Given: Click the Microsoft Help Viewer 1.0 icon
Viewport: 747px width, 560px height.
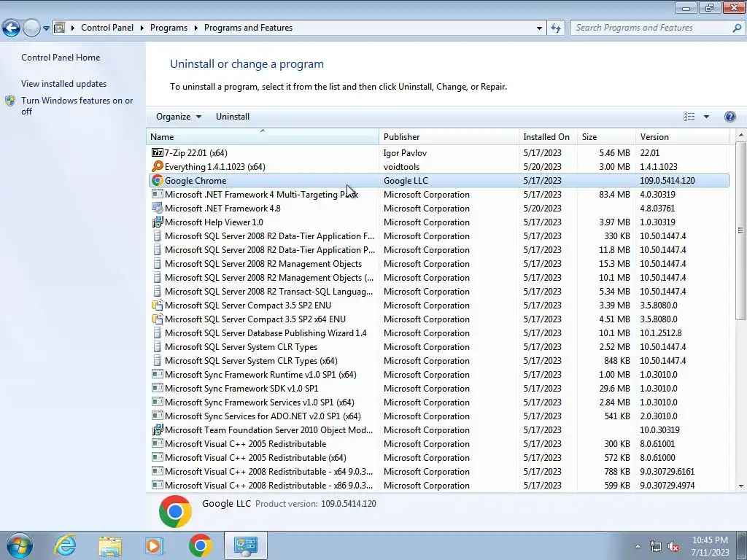Looking at the screenshot, I should click(158, 222).
